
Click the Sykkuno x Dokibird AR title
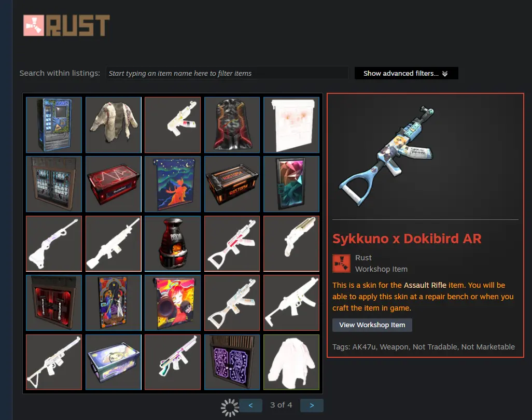[x=407, y=239]
